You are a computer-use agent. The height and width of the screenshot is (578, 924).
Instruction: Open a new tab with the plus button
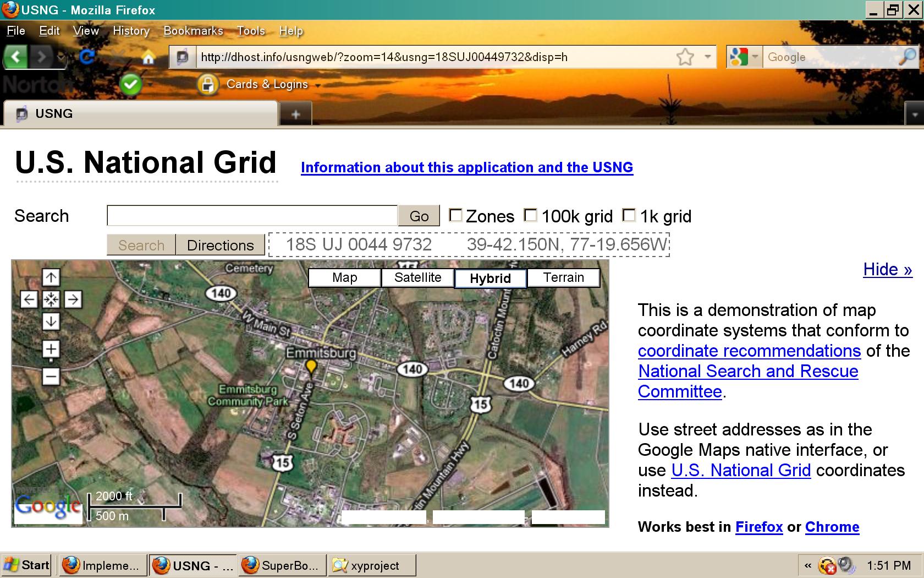click(x=296, y=114)
